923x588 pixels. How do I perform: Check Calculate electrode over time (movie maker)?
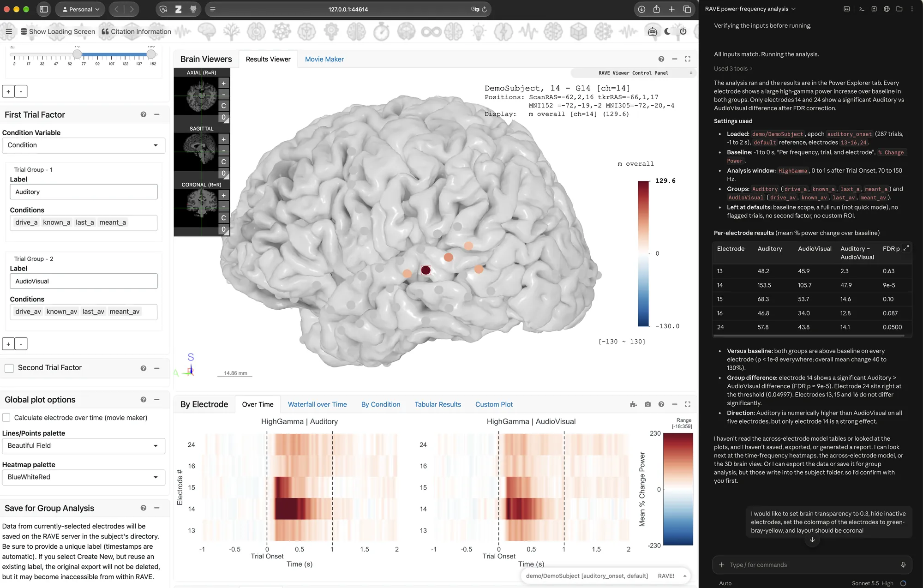click(6, 418)
